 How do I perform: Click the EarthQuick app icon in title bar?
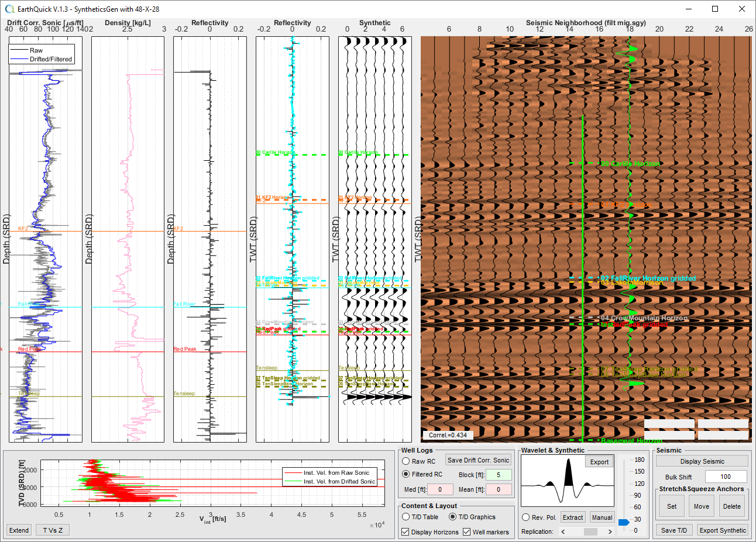click(x=9, y=9)
